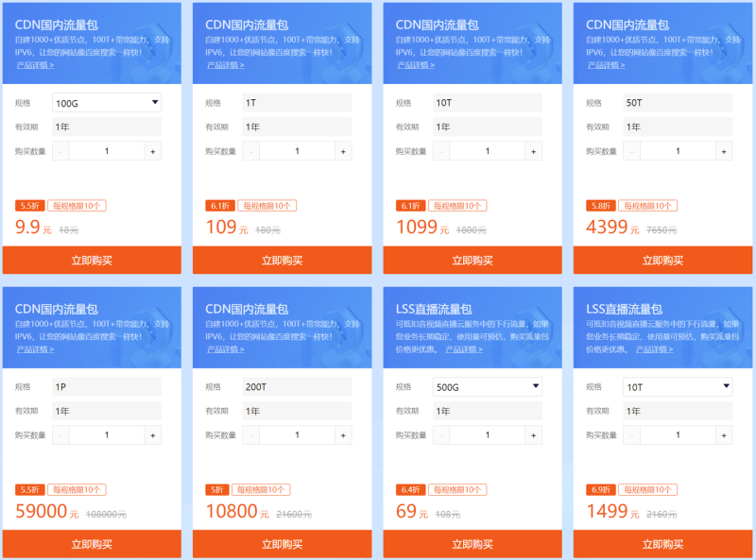Expand the 500G LSS specification dropdown
The height and width of the screenshot is (560, 756).
(487, 386)
